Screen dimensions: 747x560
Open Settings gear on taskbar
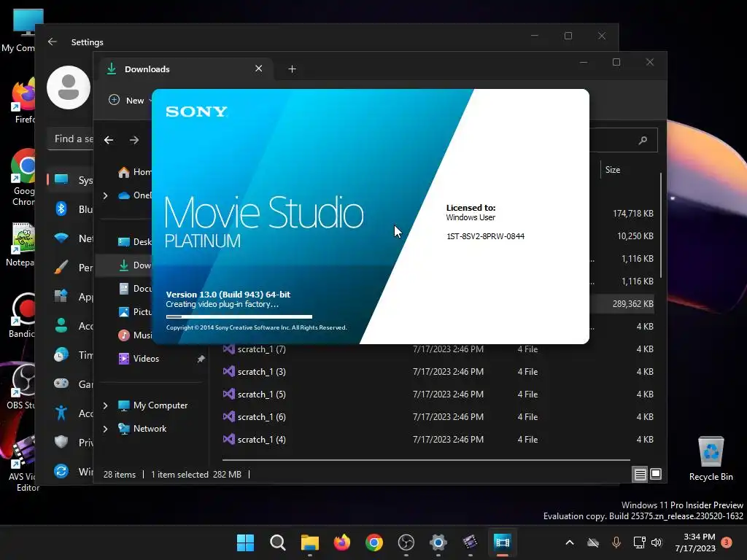tap(438, 542)
